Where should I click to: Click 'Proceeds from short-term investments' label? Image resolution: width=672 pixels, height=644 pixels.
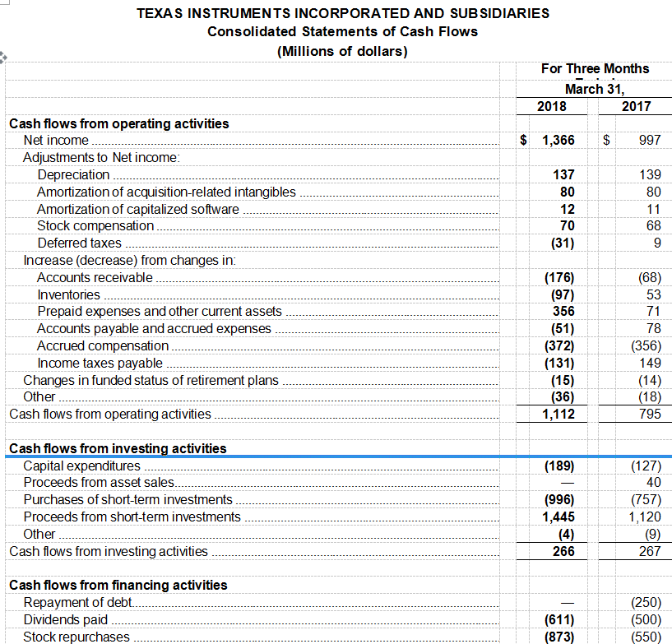pyautogui.click(x=132, y=517)
